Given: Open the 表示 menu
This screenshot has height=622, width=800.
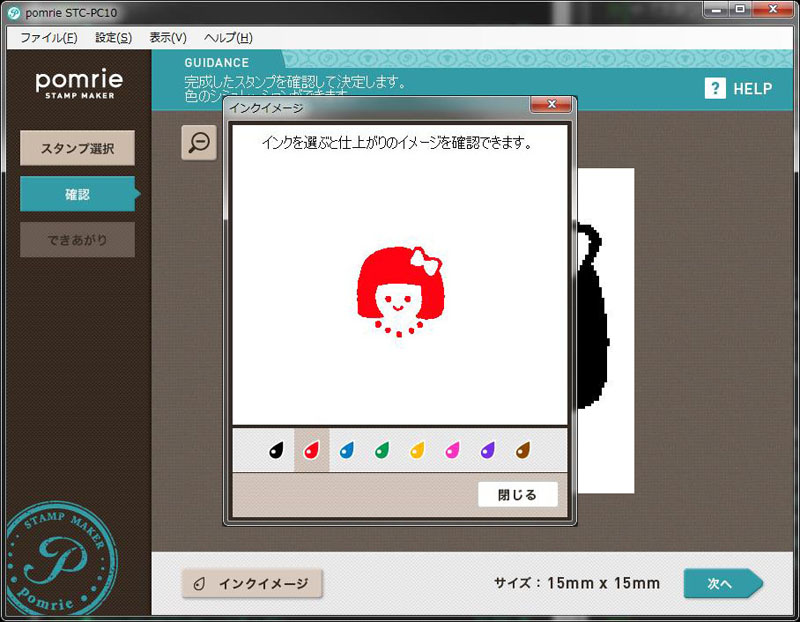Looking at the screenshot, I should (163, 37).
